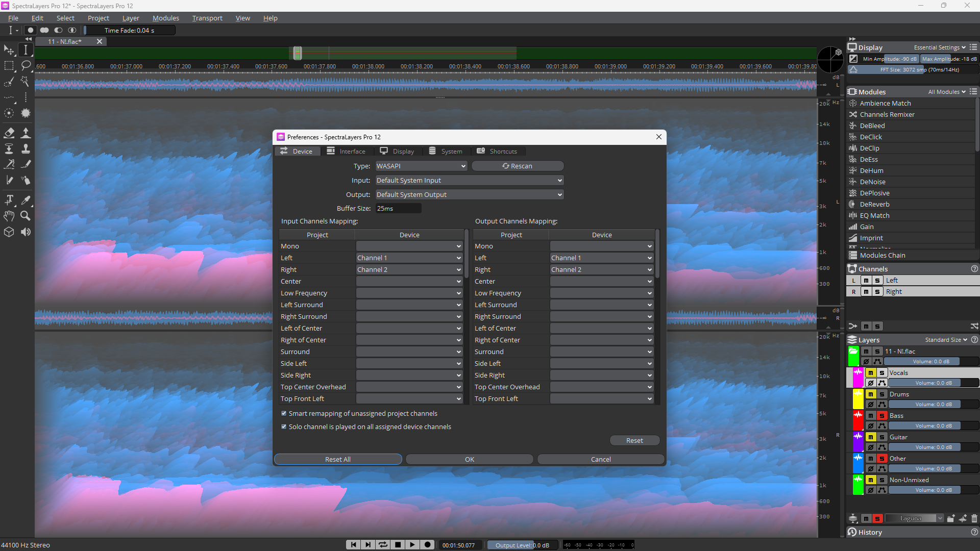Select the Layer Move tool

pos(9,50)
